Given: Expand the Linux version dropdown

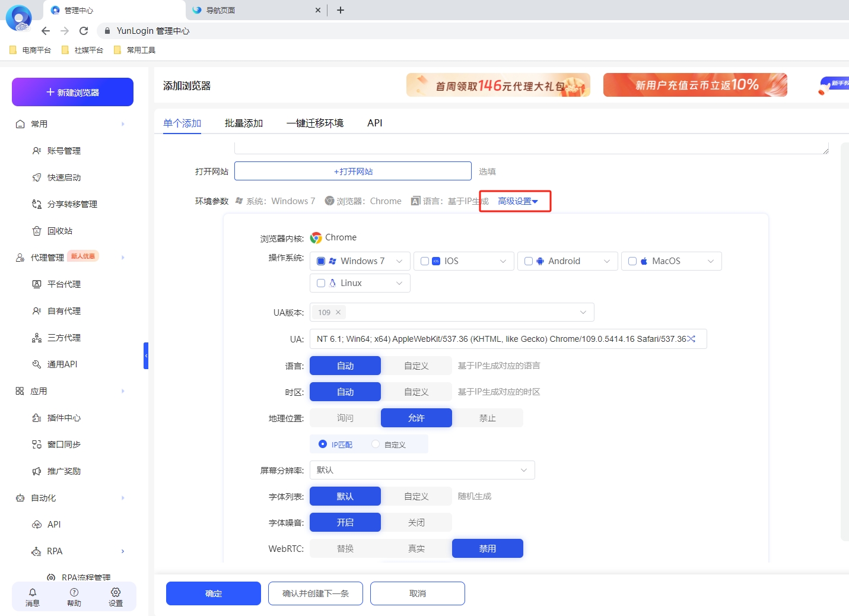Looking at the screenshot, I should [399, 283].
